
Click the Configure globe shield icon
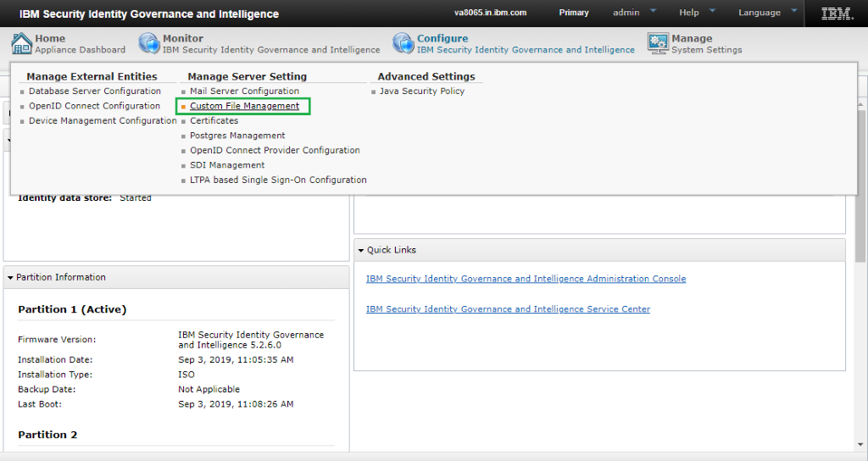tap(403, 43)
